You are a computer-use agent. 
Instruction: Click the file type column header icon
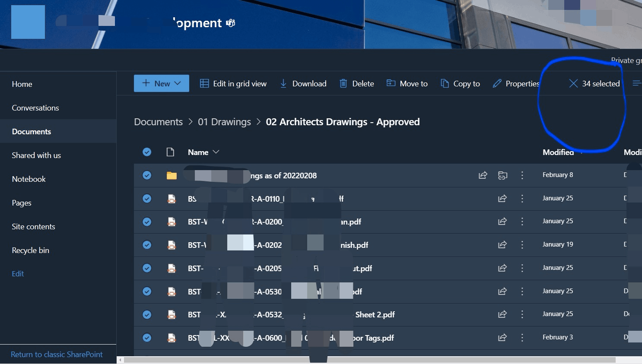171,152
